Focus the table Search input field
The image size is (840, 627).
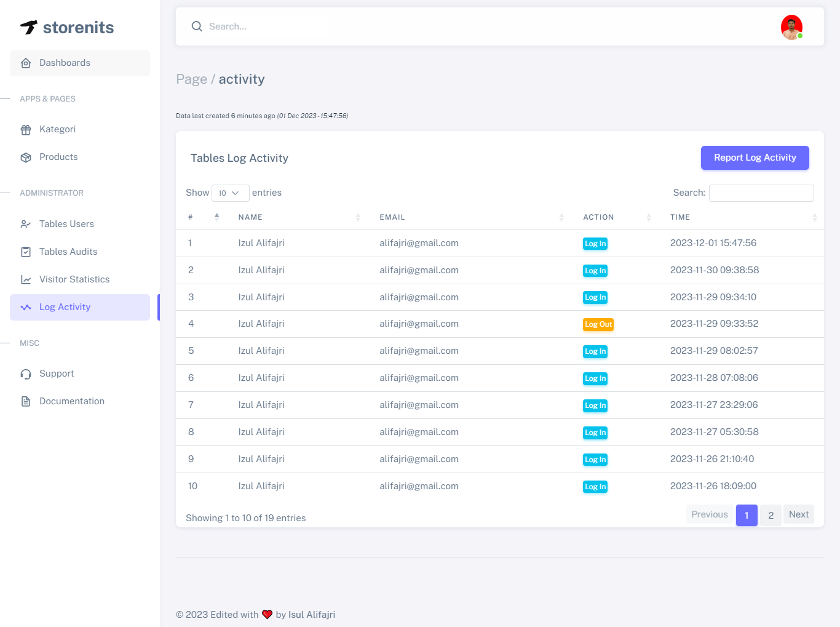pyautogui.click(x=761, y=193)
